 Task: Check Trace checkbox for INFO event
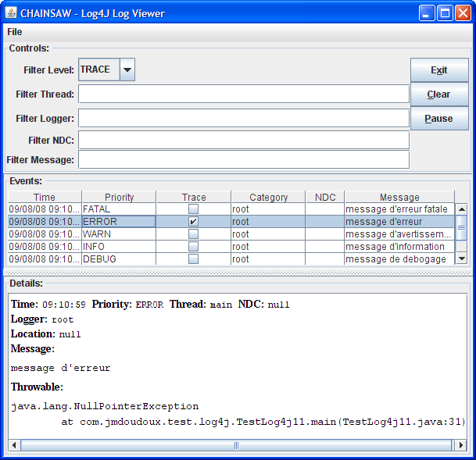click(x=193, y=247)
